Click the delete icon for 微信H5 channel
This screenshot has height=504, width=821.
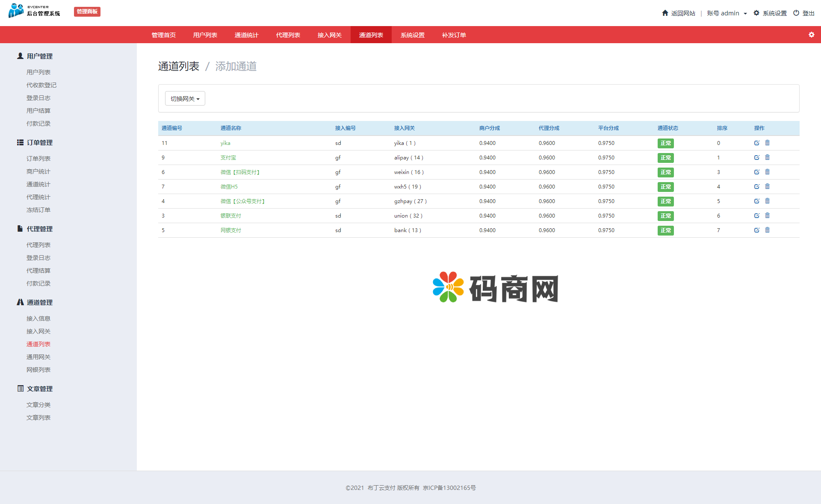(767, 187)
